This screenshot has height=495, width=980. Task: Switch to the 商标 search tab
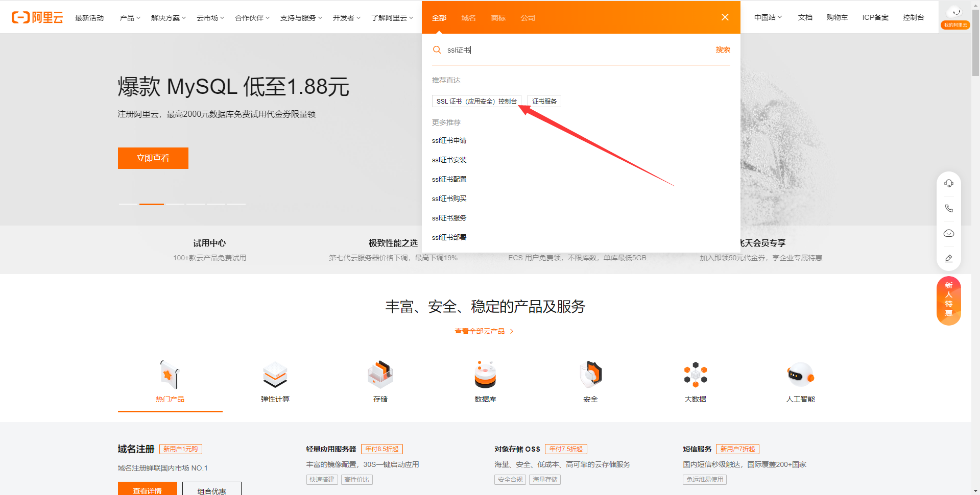pyautogui.click(x=498, y=18)
